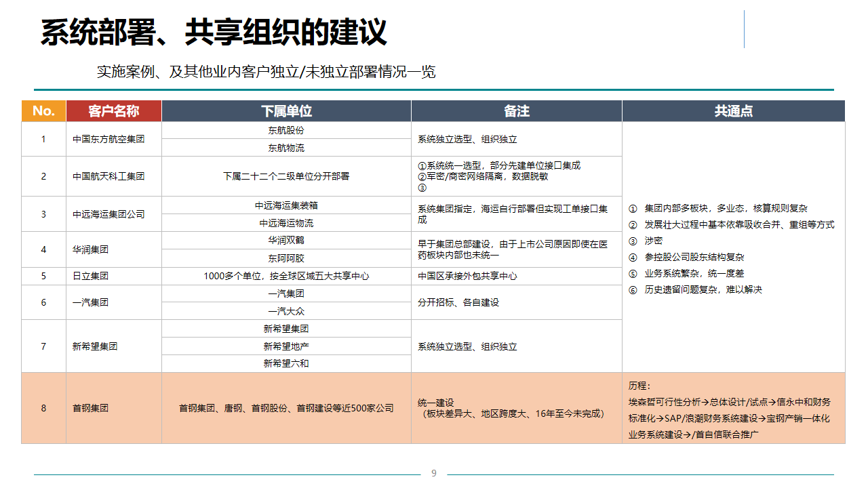Click point ⑥ 历史遗留问题复杂，难以解决

point(696,290)
